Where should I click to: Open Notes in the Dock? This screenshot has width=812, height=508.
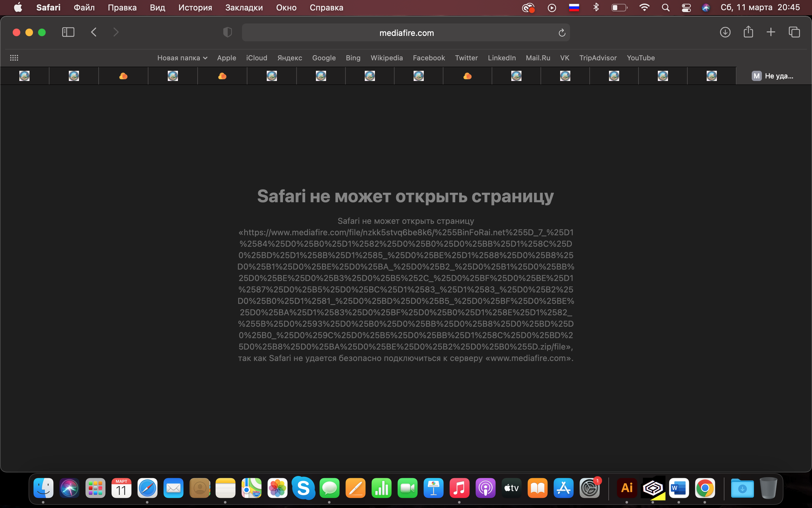pos(226,488)
